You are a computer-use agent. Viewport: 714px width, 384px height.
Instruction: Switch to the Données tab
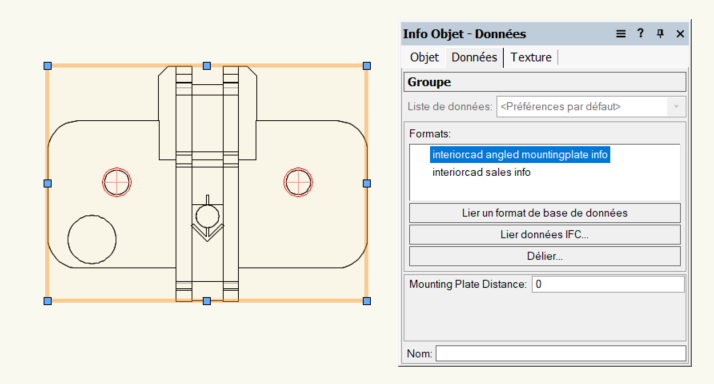coord(474,57)
